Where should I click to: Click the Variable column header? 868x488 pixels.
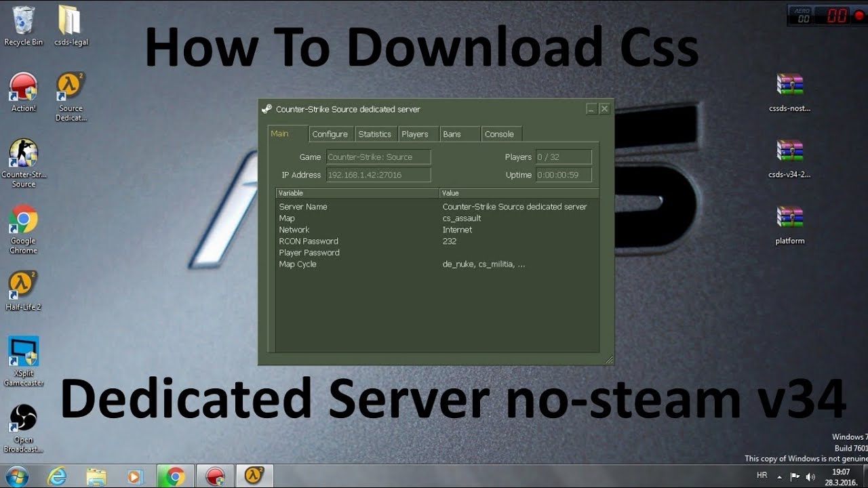pyautogui.click(x=357, y=193)
